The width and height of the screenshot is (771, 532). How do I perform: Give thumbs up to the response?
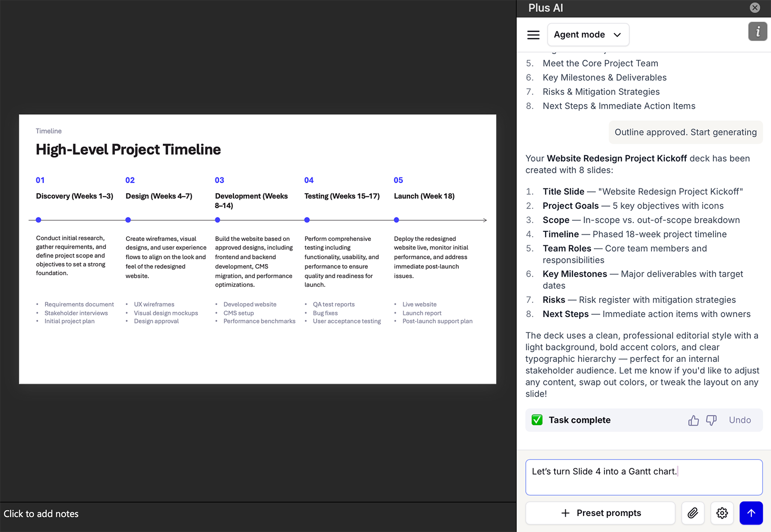(x=693, y=420)
